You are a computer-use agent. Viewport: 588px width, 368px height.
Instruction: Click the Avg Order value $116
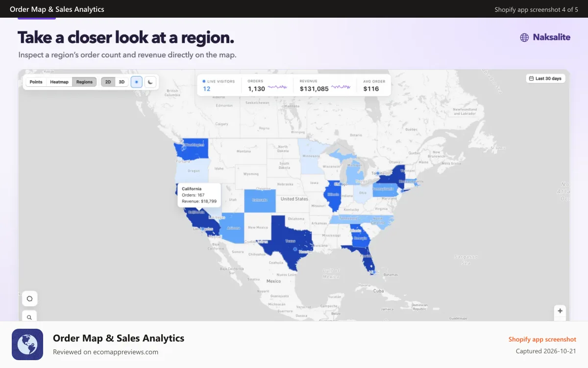371,89
